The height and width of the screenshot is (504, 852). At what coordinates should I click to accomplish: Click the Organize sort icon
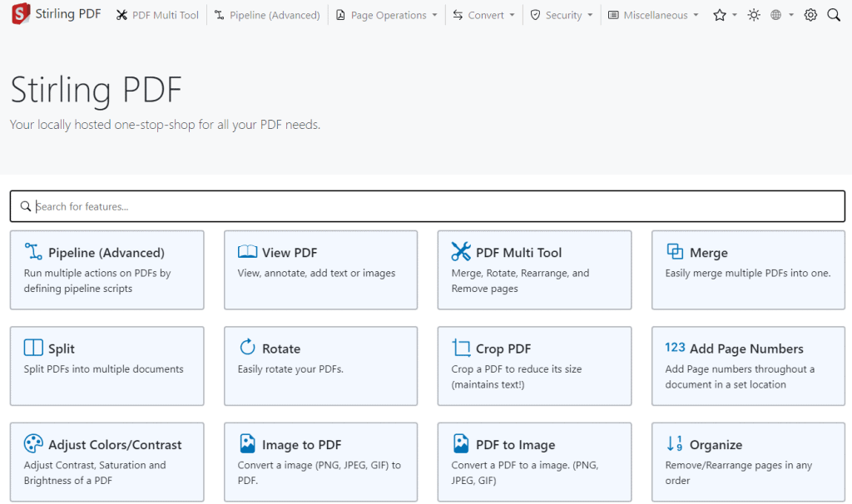(675, 444)
